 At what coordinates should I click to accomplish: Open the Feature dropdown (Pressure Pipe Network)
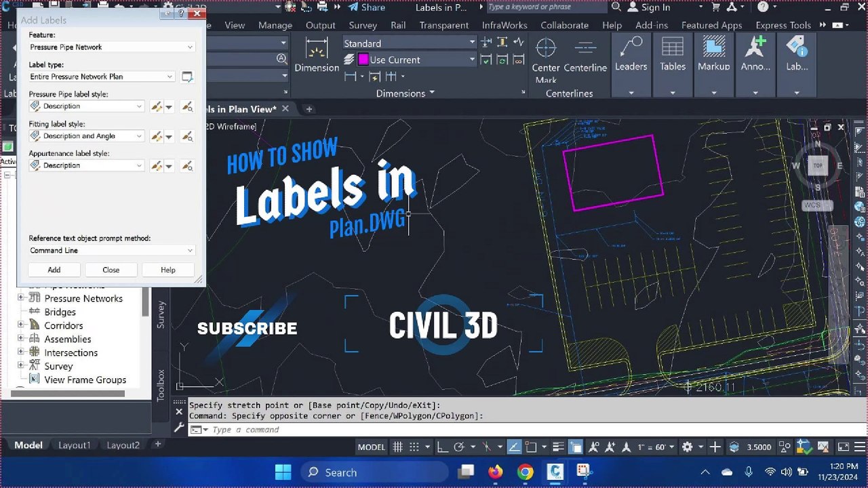111,47
